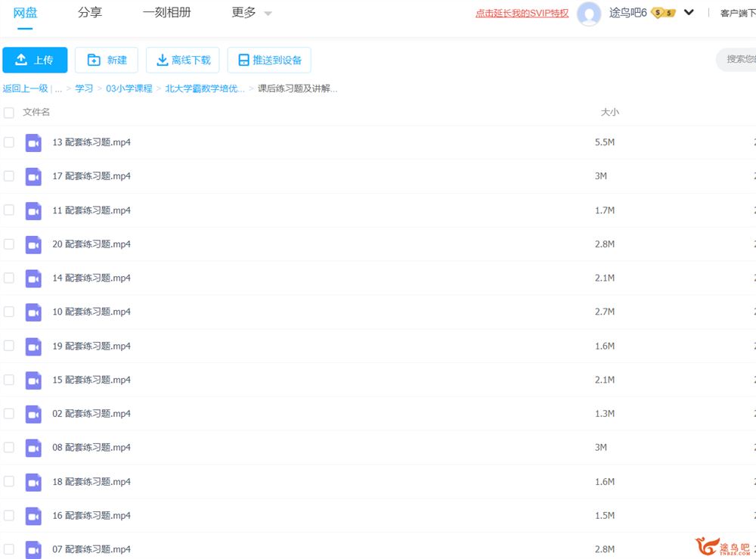Click the video icon for 02 配套练习题.mp4

(x=33, y=414)
